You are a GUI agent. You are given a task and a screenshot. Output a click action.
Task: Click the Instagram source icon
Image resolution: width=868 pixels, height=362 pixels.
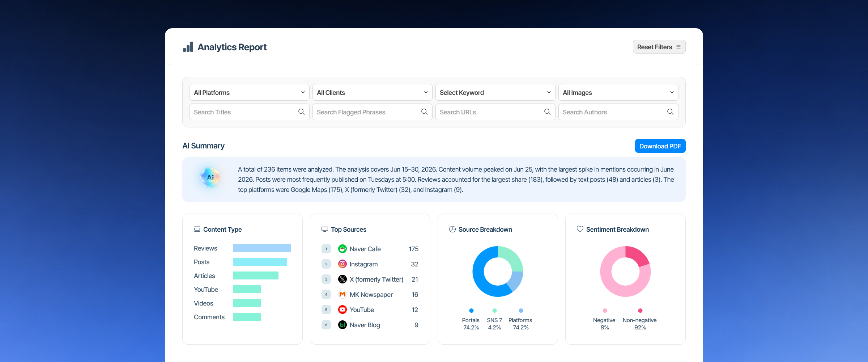[342, 264]
